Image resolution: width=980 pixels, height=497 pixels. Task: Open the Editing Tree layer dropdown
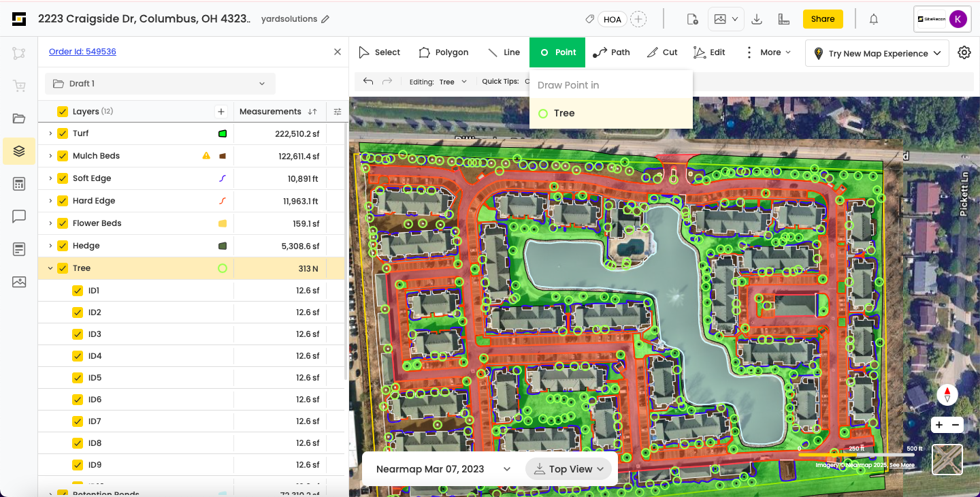click(453, 82)
